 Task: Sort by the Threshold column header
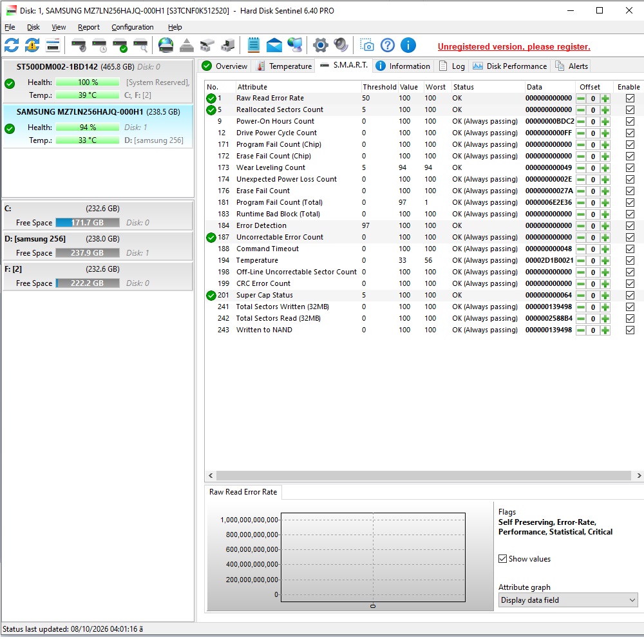[379, 87]
